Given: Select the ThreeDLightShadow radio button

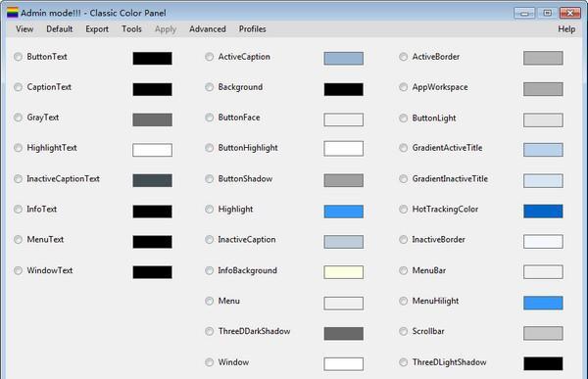Looking at the screenshot, I should [x=403, y=362].
